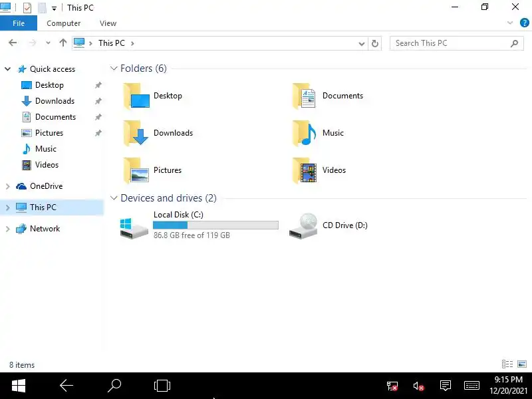Open the View ribbon tab
532x399 pixels.
tap(108, 23)
